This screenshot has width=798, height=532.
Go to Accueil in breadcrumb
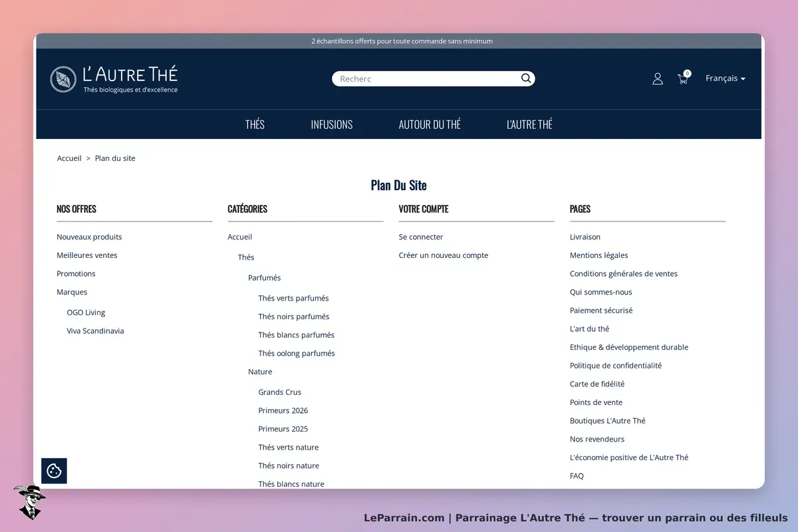(x=69, y=158)
